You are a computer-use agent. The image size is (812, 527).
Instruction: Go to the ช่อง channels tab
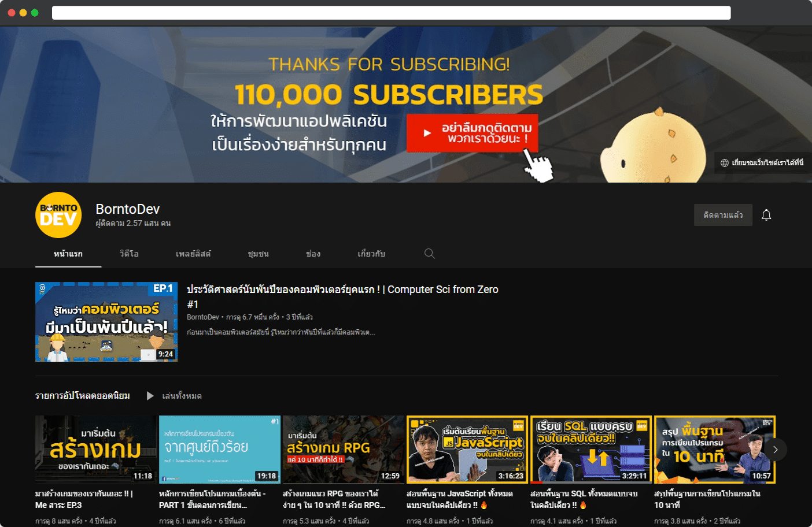tap(313, 254)
